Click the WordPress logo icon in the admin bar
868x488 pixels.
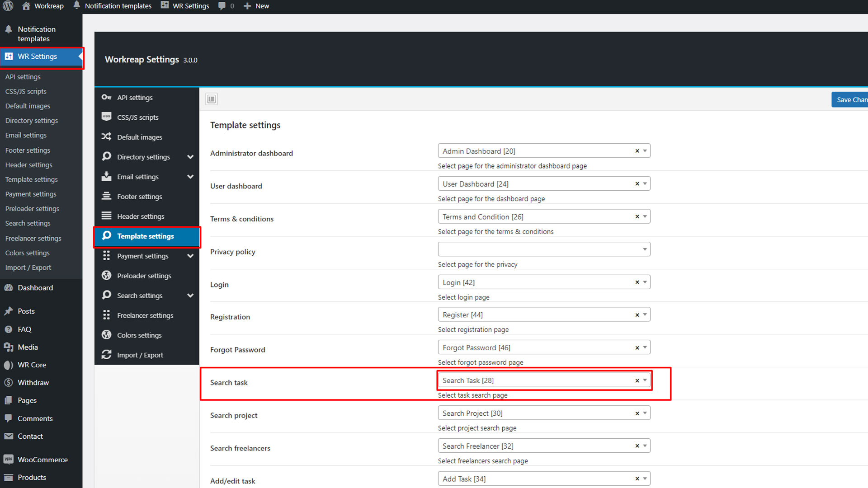[x=8, y=6]
